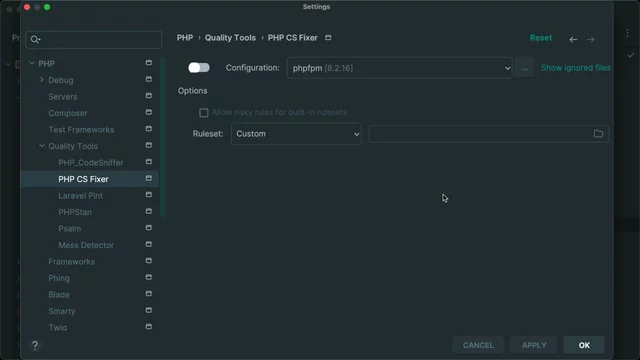Check Allow risky rules for built-in rulesets

coord(203,113)
